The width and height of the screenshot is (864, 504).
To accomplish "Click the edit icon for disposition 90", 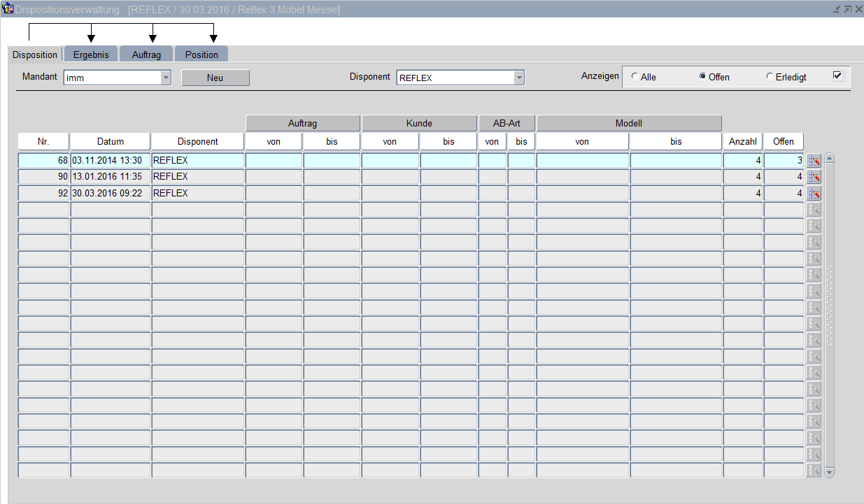I will [x=814, y=177].
